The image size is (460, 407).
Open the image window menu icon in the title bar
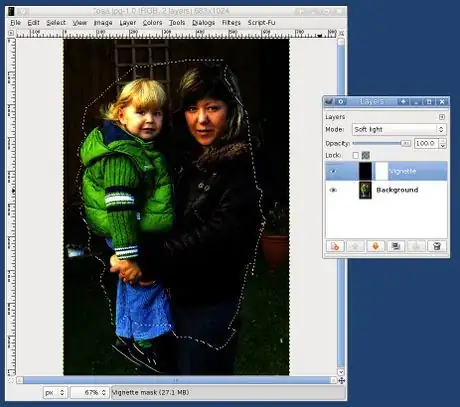click(11, 11)
